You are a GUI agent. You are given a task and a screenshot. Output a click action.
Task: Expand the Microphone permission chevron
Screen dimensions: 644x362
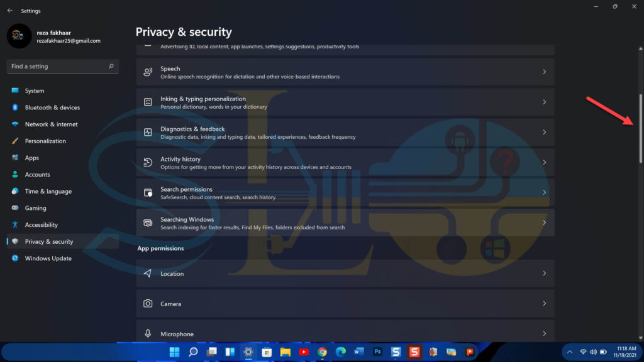coord(544,334)
